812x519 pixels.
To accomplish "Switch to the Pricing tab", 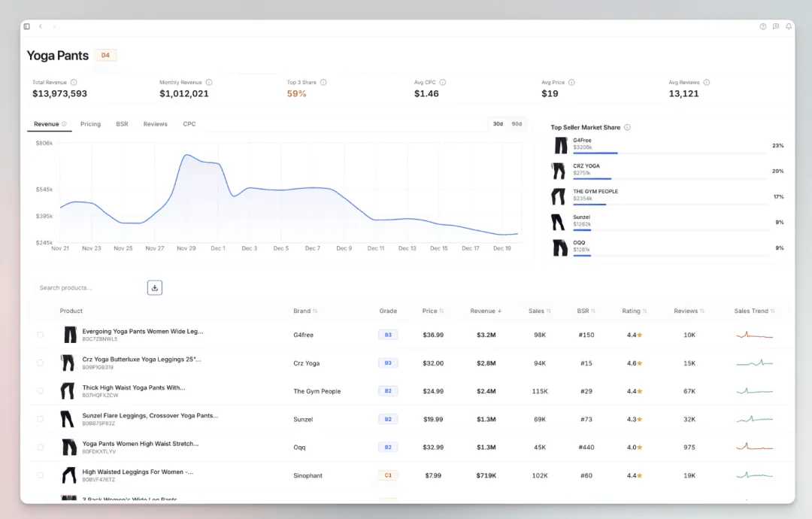I will (91, 124).
